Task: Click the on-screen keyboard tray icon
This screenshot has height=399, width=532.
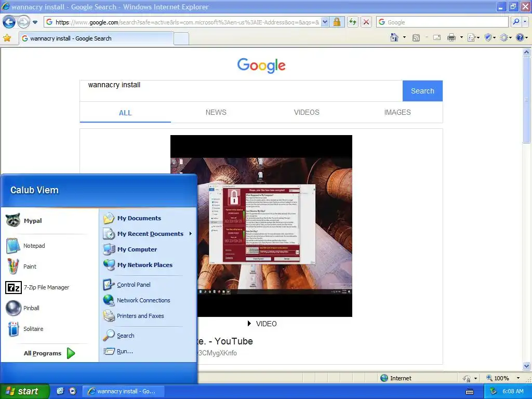Action: (x=470, y=392)
